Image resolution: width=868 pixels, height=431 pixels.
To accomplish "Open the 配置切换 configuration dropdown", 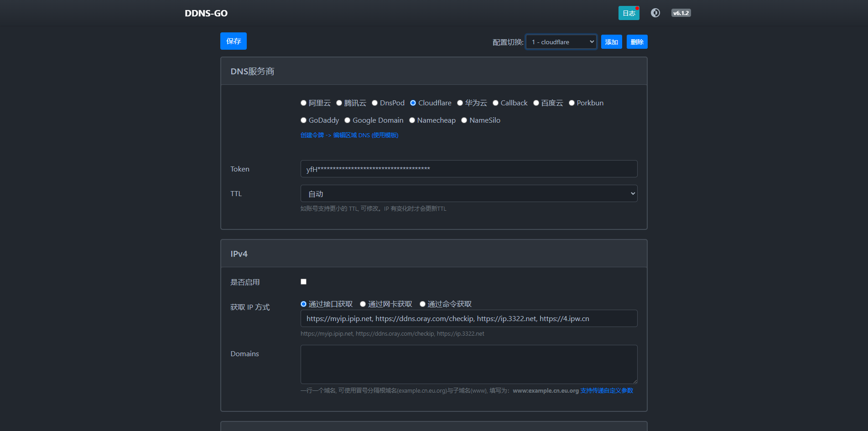I will coord(561,42).
